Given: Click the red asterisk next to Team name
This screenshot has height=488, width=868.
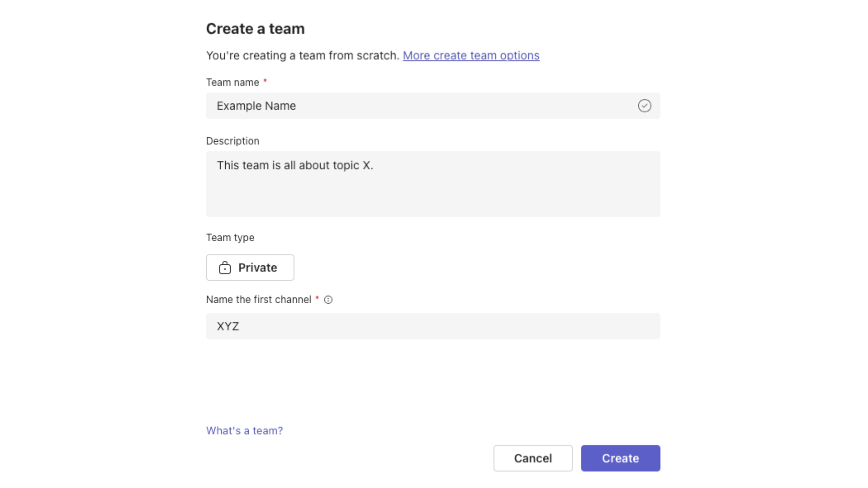Looking at the screenshot, I should [x=265, y=80].
